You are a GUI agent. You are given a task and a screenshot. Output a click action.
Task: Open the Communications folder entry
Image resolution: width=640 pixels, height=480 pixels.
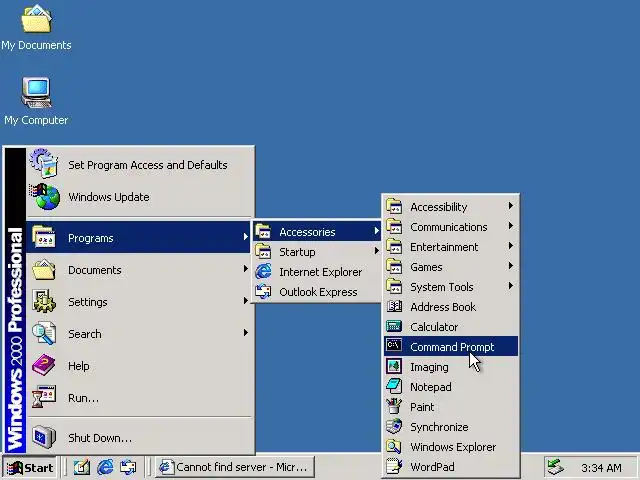pyautogui.click(x=451, y=227)
